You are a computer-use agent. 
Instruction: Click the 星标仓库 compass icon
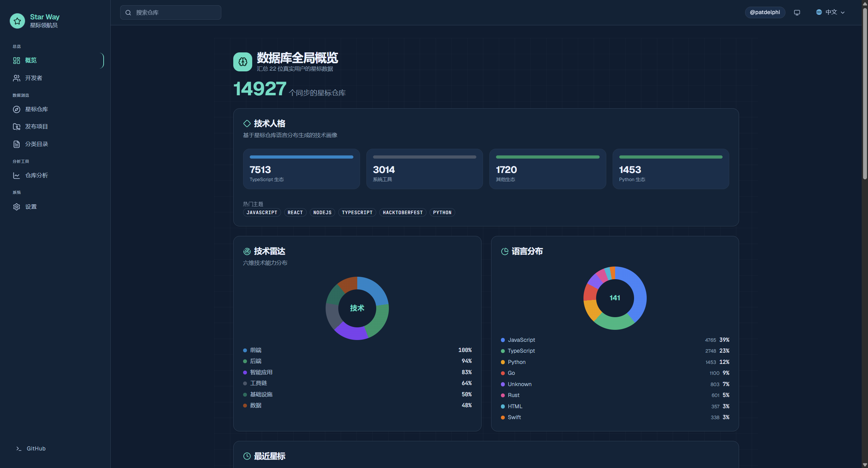[x=17, y=109]
